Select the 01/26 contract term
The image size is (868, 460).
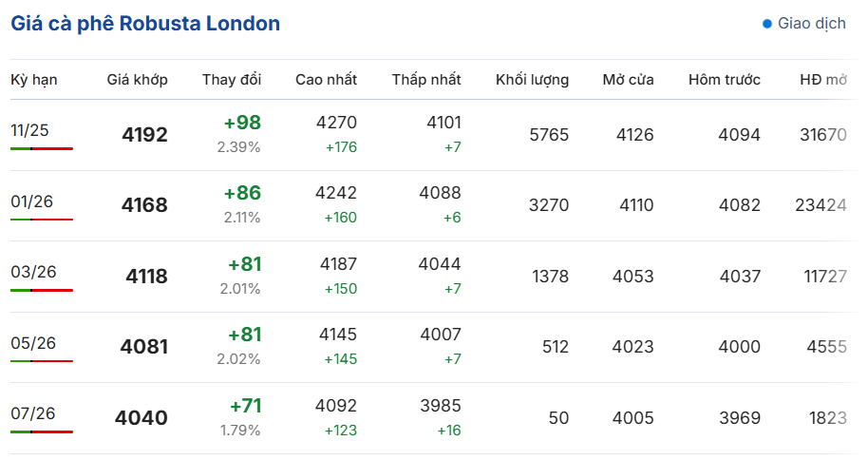click(31, 201)
